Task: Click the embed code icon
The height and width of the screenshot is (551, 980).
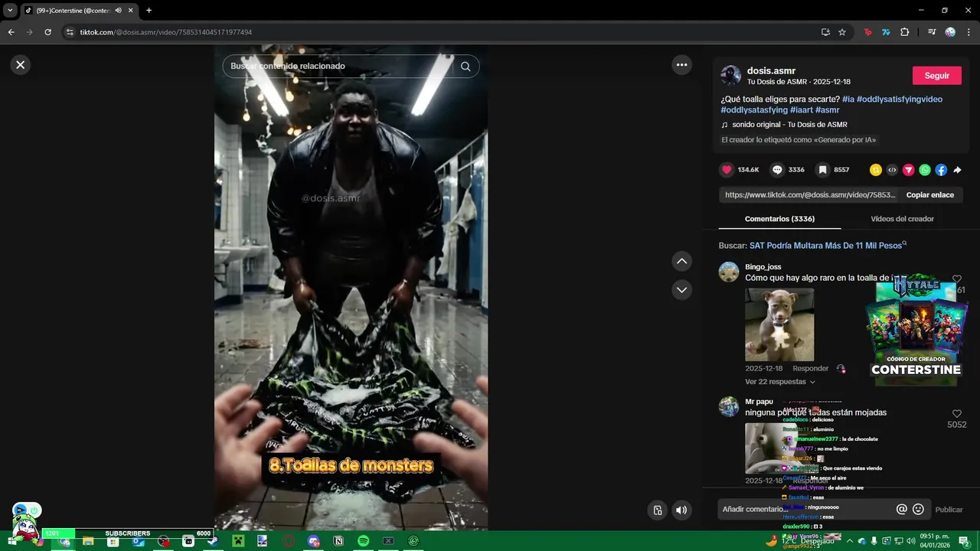Action: pos(892,170)
